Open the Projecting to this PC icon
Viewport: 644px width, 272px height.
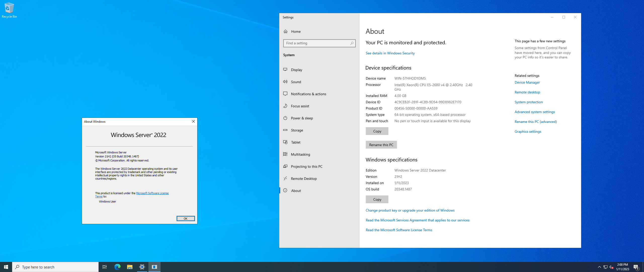click(285, 166)
